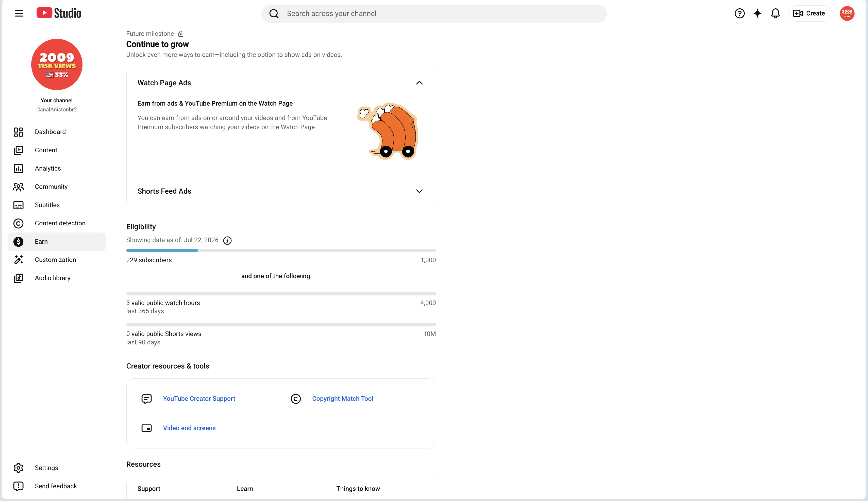Click the Content play icon in sidebar

[x=18, y=150]
